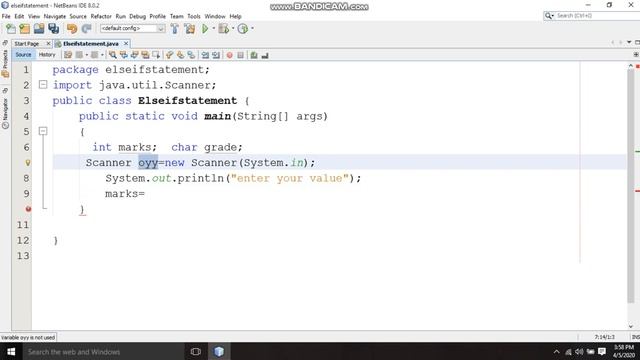Click the editor Back navigation icon
Image resolution: width=640 pixels, height=360 pixels.
coord(79,55)
